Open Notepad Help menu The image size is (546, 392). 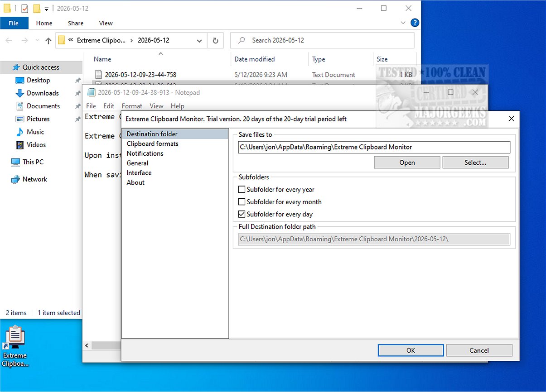click(178, 106)
